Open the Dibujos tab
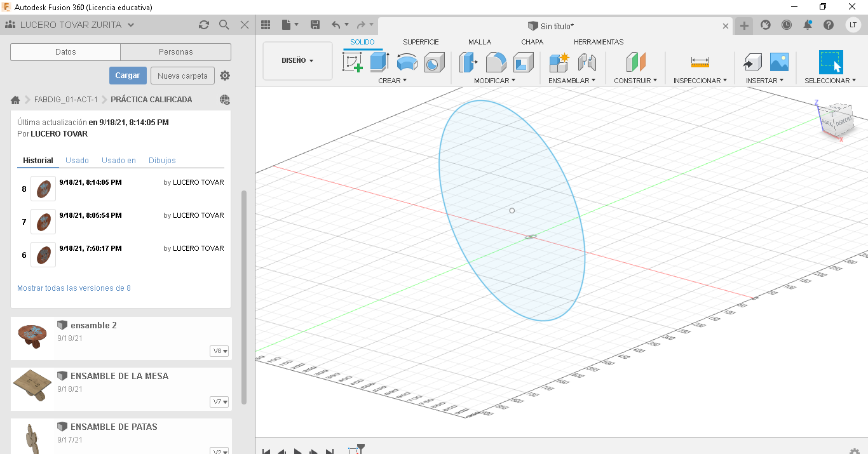 tap(162, 161)
